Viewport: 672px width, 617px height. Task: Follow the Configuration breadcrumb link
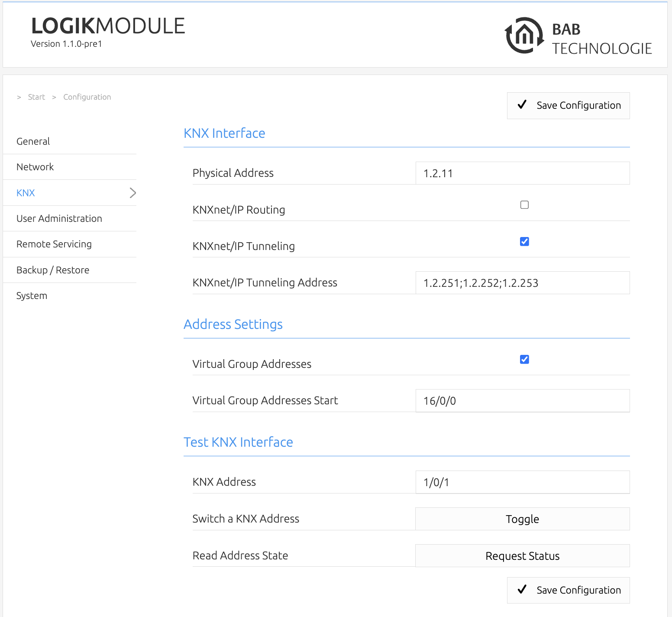[87, 97]
